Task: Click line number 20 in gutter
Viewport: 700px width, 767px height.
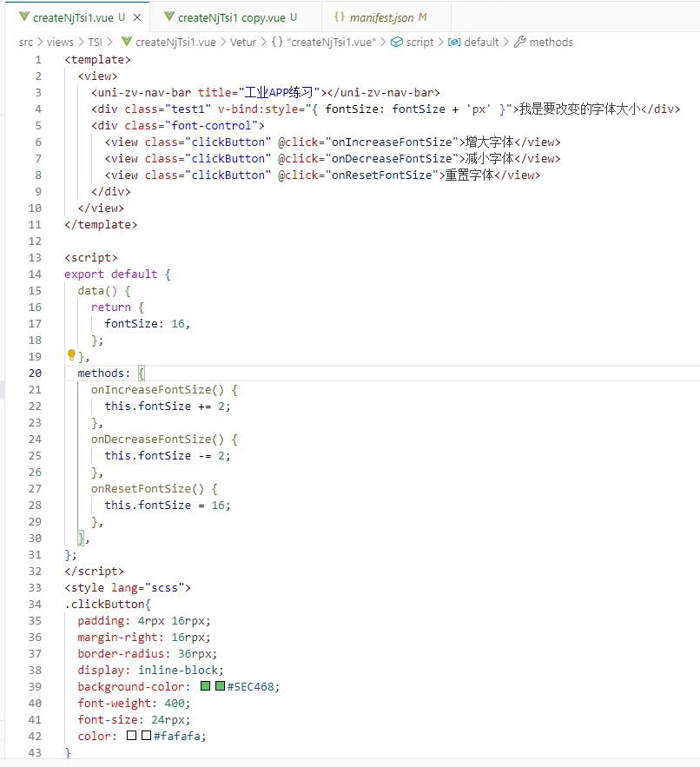Action: (36, 374)
